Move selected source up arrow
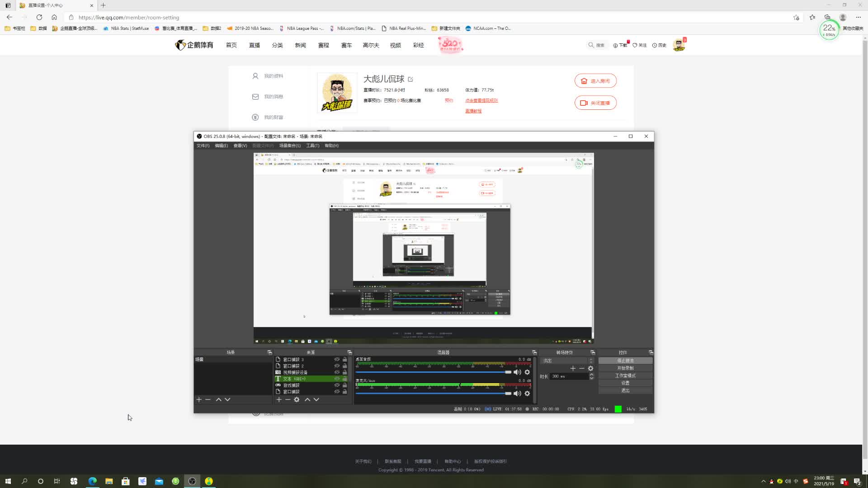This screenshot has height=488, width=868. pos(307,399)
